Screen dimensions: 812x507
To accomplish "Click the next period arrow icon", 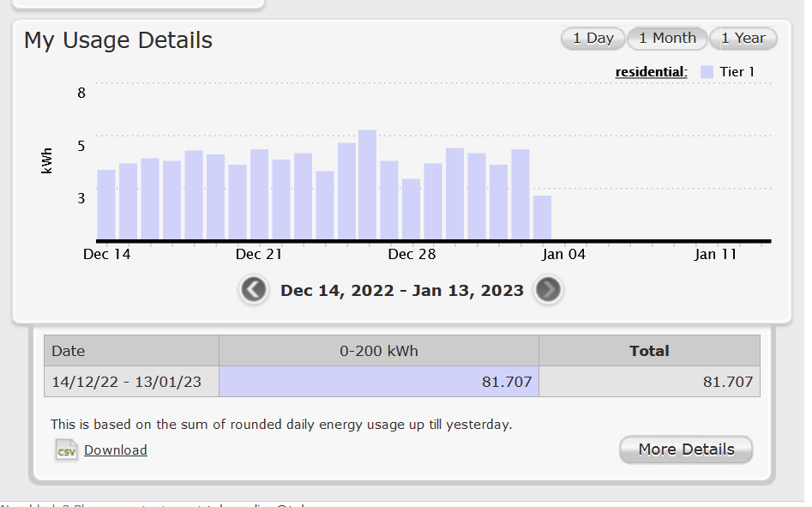I will (x=548, y=290).
